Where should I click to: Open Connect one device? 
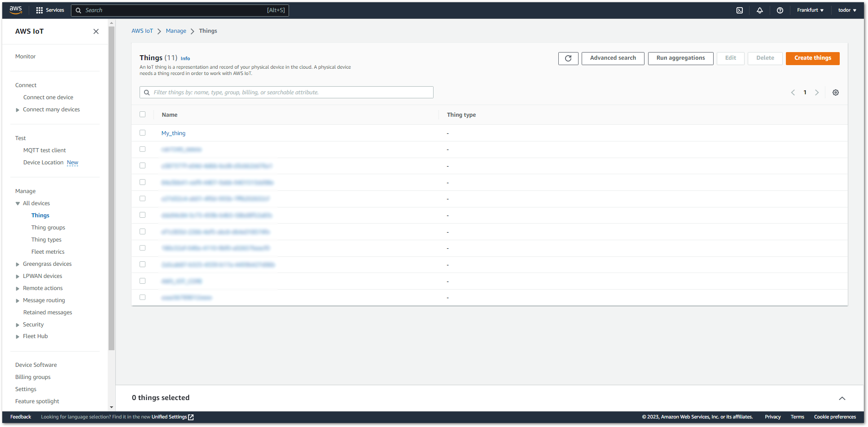pos(48,97)
